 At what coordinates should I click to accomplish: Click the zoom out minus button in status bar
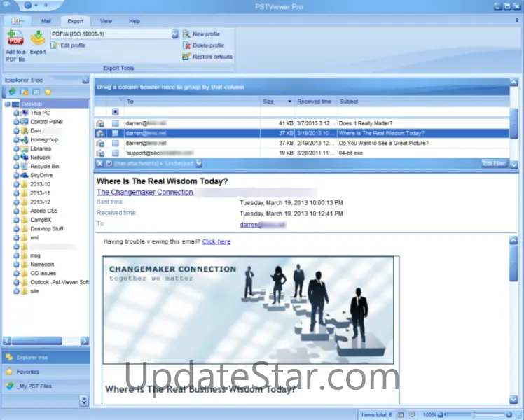(x=441, y=414)
